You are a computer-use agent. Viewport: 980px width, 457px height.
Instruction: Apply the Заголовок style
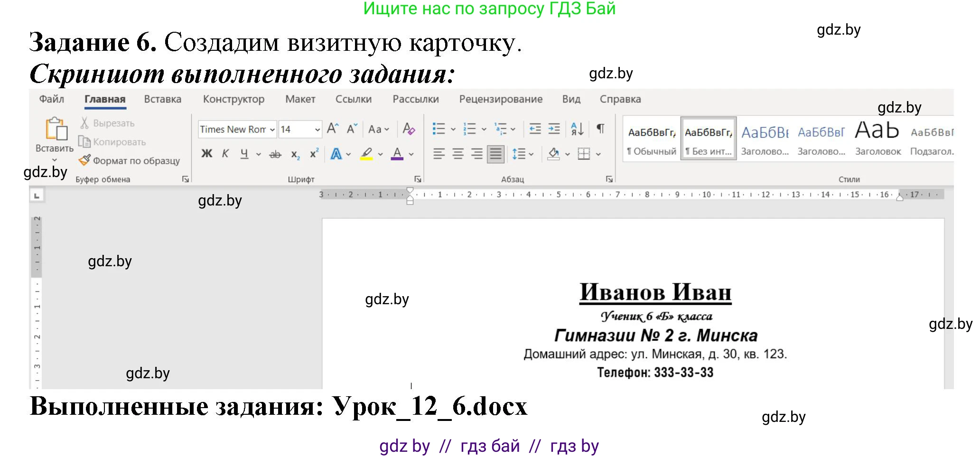(x=877, y=138)
